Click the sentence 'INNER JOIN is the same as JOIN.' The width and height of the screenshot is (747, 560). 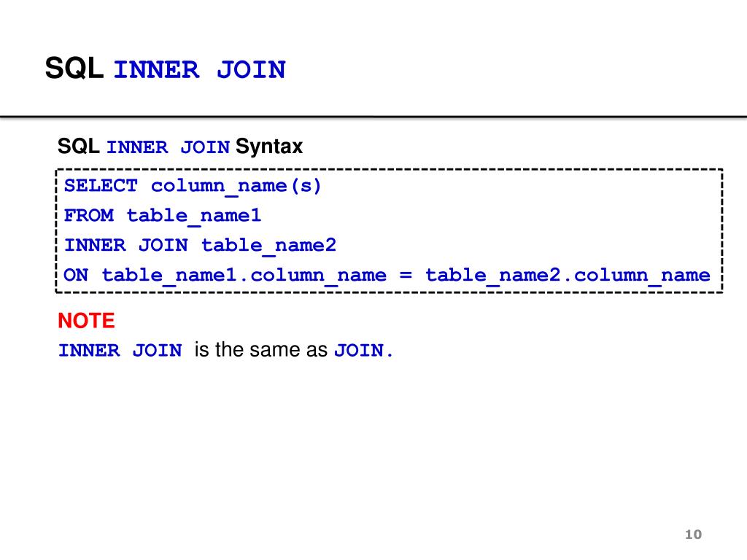225,350
